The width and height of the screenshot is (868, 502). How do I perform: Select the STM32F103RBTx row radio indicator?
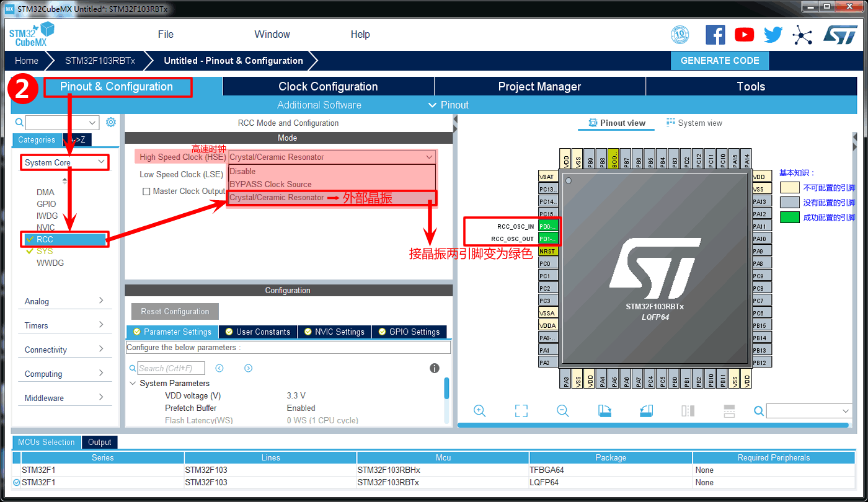tap(16, 482)
